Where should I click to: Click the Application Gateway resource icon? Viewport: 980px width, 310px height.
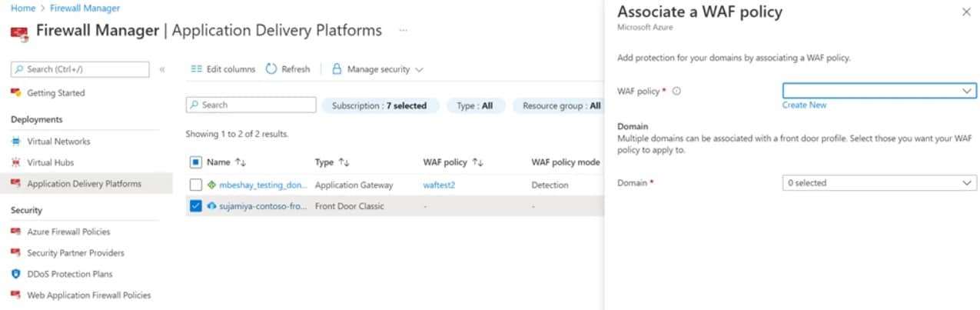tap(212, 185)
